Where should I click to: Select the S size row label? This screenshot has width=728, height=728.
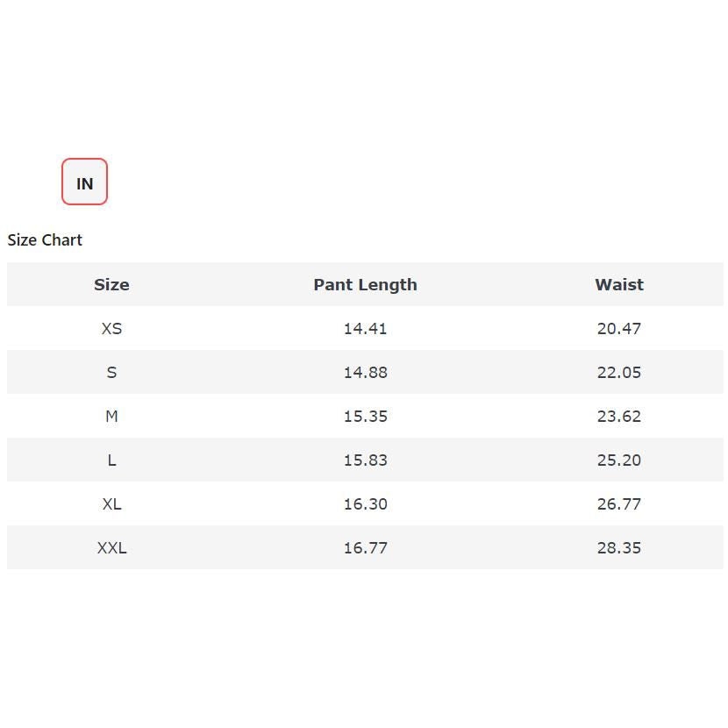tap(111, 373)
